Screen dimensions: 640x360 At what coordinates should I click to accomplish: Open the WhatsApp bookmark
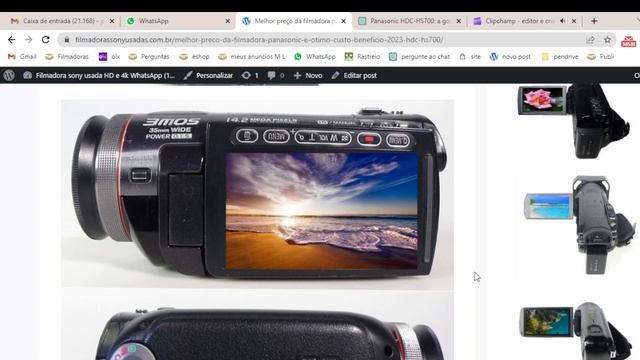point(315,56)
